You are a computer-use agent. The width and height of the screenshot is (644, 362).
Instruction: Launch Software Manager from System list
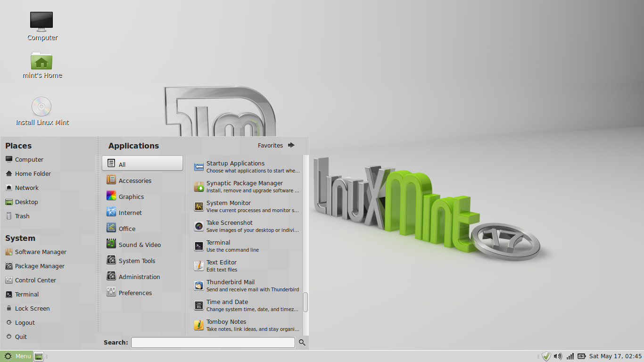(x=36, y=252)
